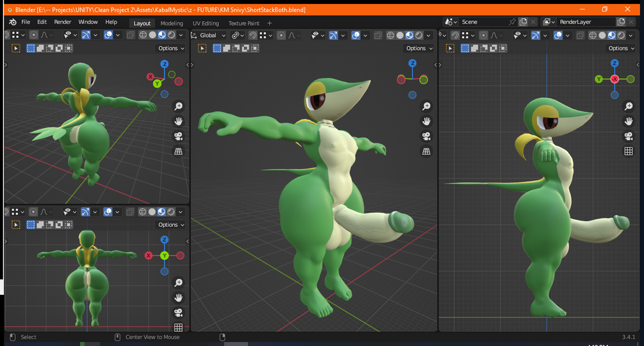Switch perspective grid icon in top-left viewport

coord(178,152)
